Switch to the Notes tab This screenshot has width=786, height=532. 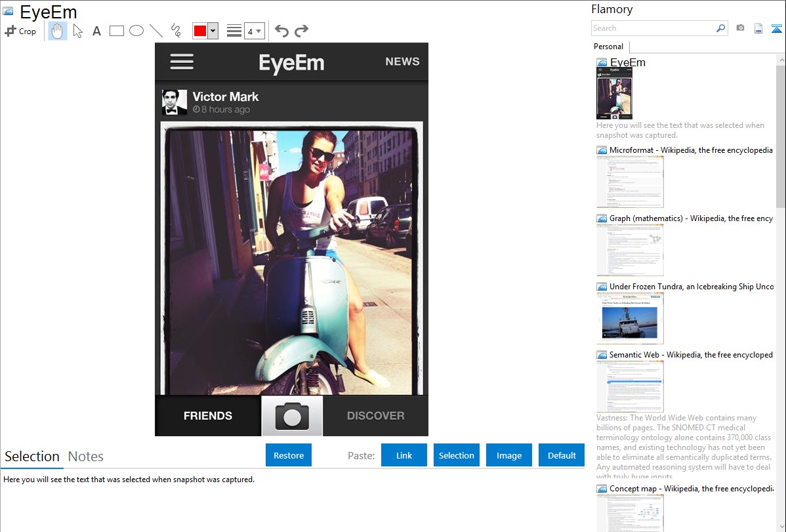[86, 457]
